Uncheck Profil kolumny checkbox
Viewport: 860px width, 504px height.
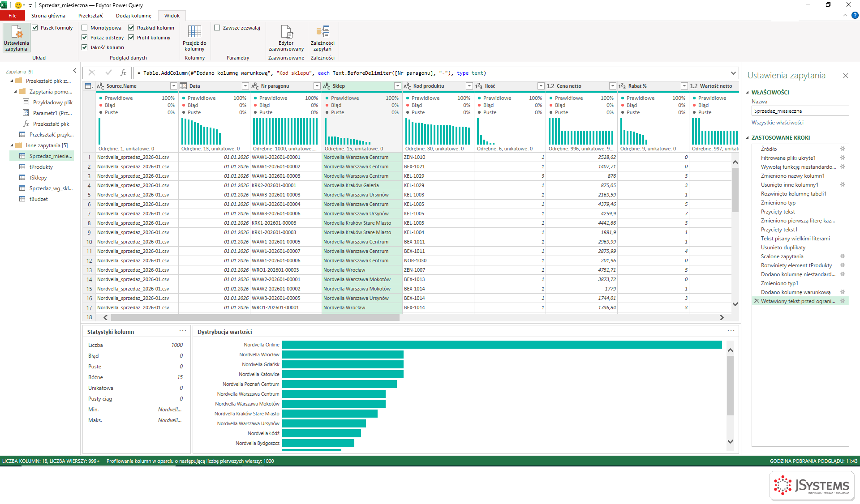(x=131, y=38)
